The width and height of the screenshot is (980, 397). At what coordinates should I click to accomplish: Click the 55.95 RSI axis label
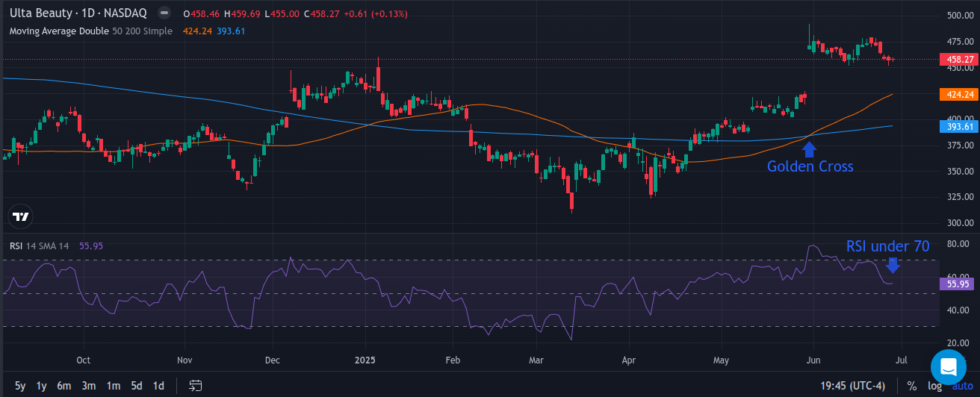(x=958, y=284)
